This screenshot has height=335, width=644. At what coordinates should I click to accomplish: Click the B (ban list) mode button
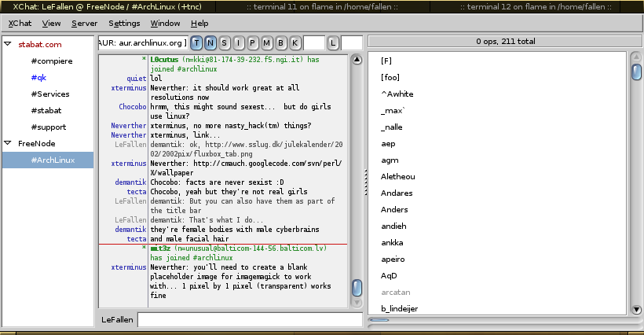(280, 42)
